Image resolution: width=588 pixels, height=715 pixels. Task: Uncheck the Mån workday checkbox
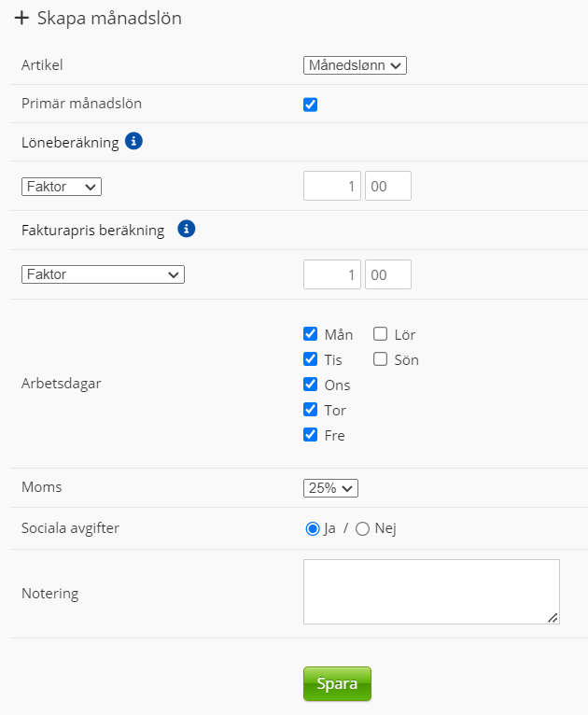click(x=311, y=334)
